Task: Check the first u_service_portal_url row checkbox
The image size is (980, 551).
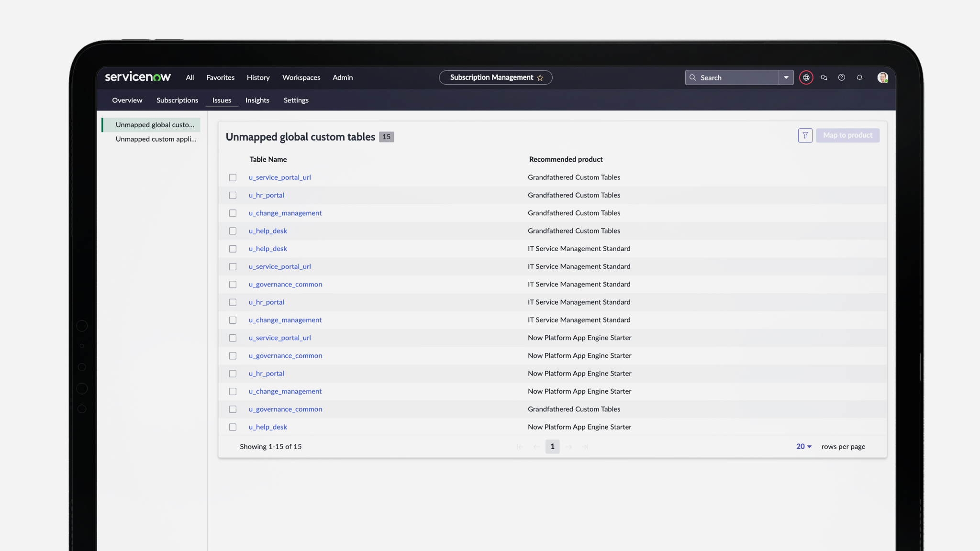Action: click(233, 177)
